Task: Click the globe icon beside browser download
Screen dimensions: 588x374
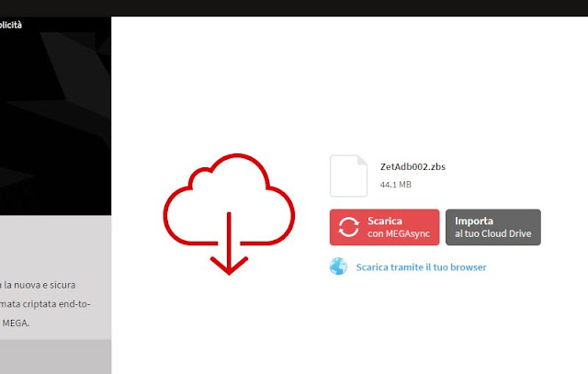Action: point(338,266)
